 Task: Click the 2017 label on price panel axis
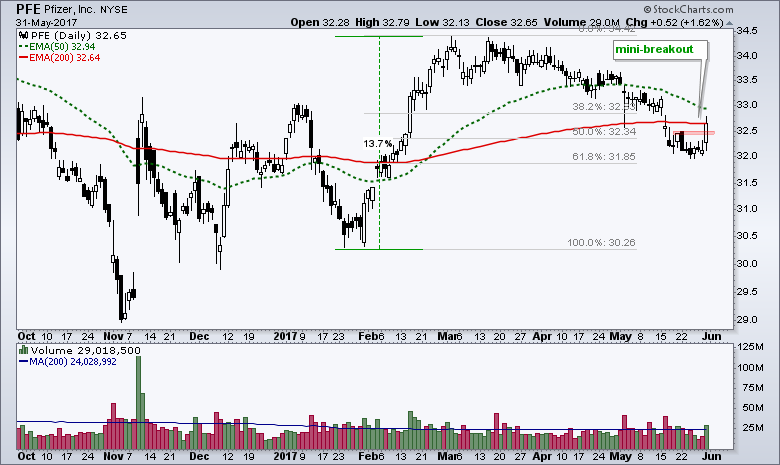285,337
